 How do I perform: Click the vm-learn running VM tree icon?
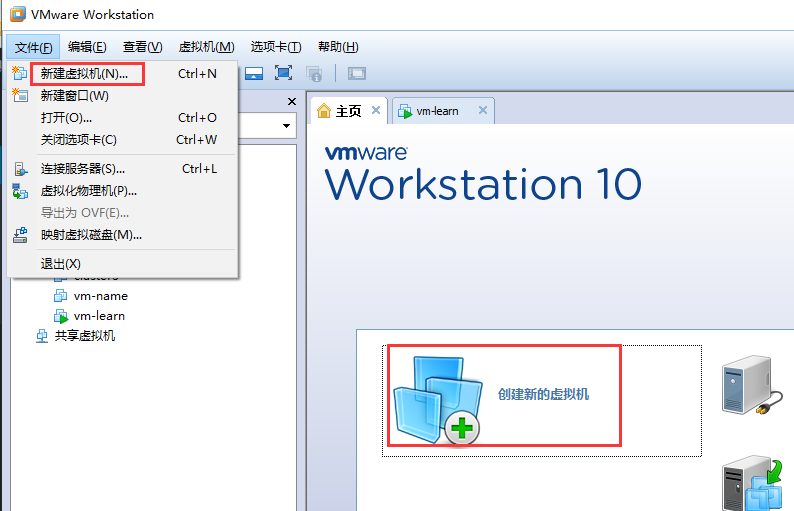click(x=61, y=316)
